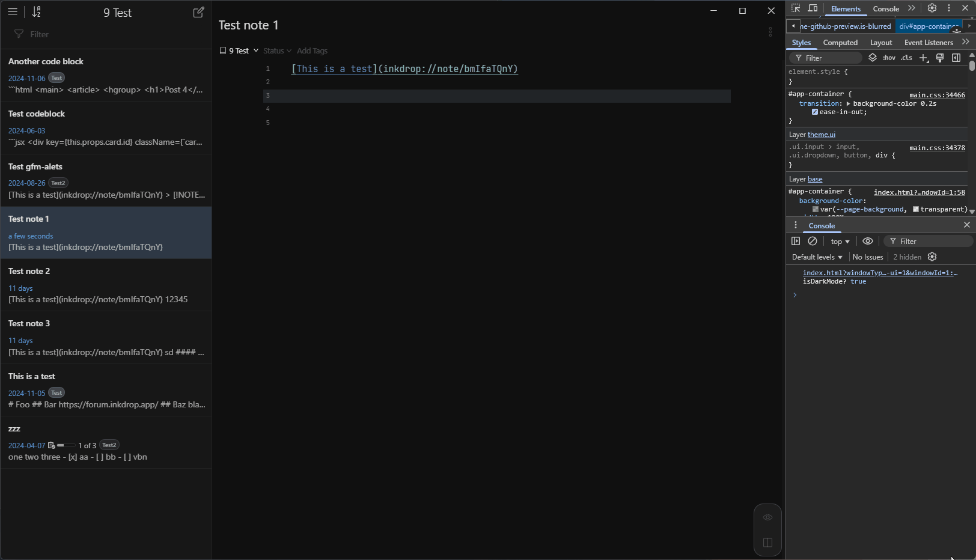The height and width of the screenshot is (560, 976).
Task: Open the theme.ui layer link
Action: click(x=822, y=135)
